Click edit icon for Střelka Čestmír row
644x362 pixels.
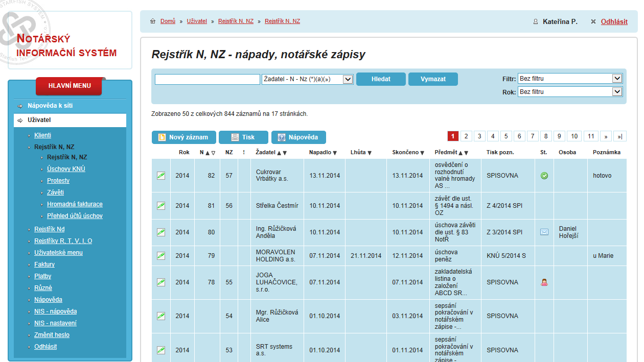click(161, 206)
